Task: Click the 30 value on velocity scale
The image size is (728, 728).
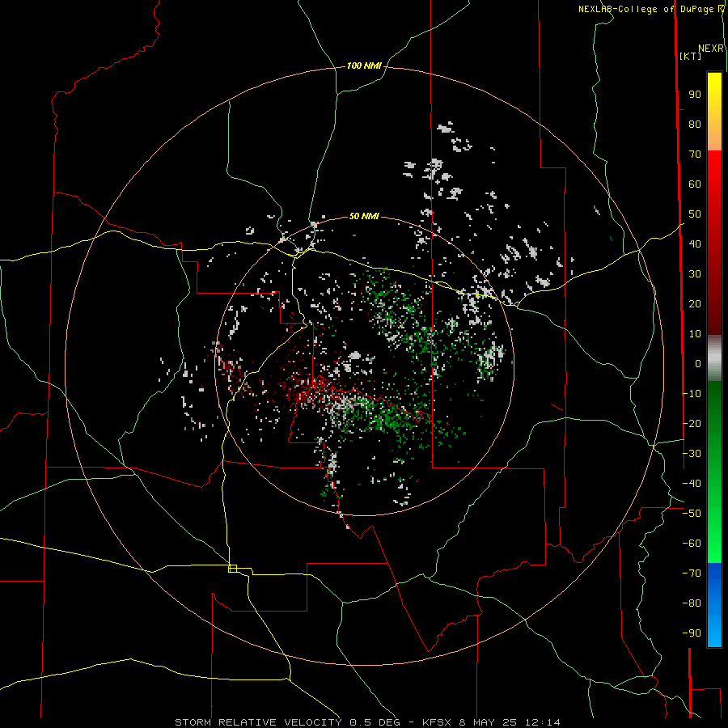Action: (695, 274)
